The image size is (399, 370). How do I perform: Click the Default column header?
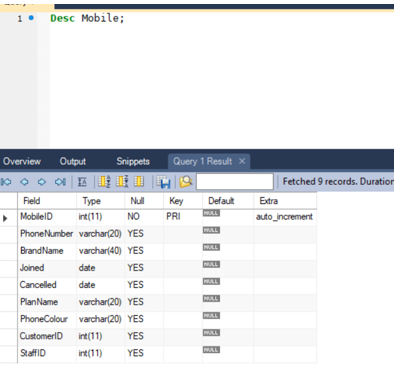tap(228, 201)
